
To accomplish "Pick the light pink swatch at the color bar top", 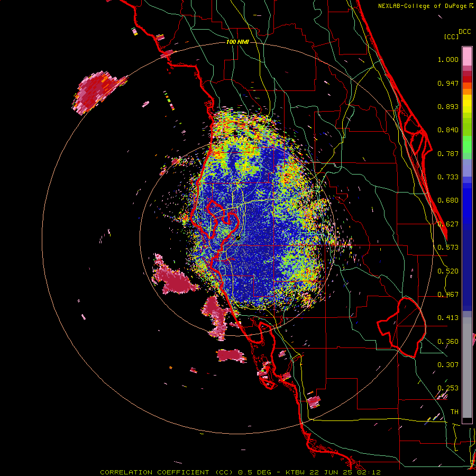I will click(x=467, y=56).
